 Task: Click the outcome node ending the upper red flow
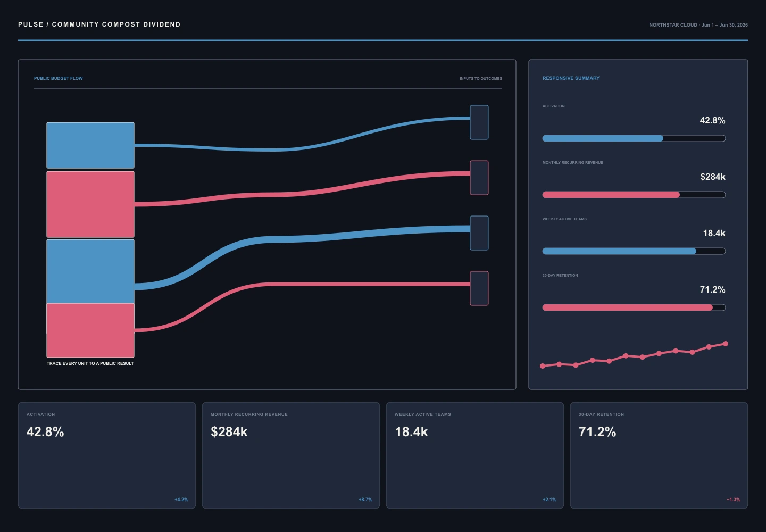click(x=479, y=178)
